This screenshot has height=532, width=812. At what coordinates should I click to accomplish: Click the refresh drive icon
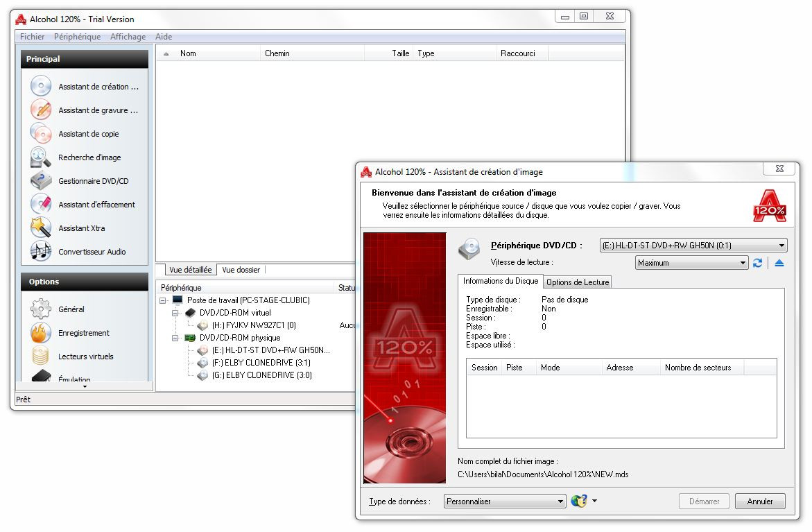click(757, 263)
